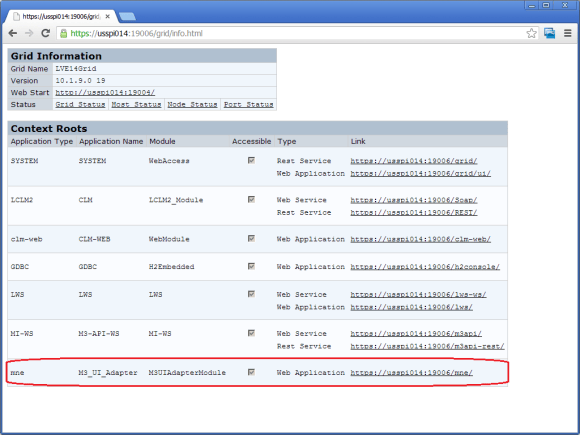This screenshot has height=435, width=580.
Task: Toggle the Accessible checkbox for LCLM2_Module
Action: click(x=252, y=199)
